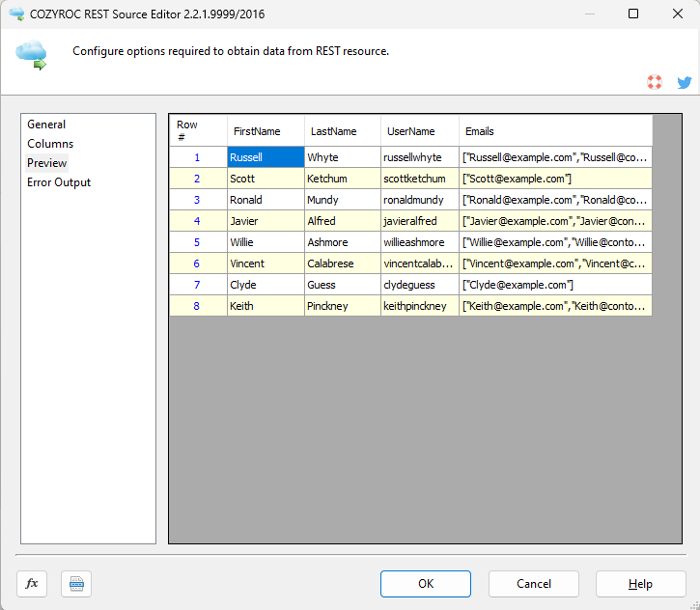Select the Mundy last name cell

click(x=343, y=200)
